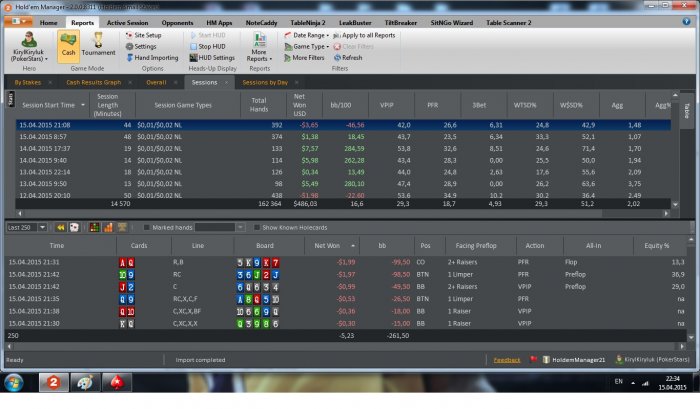The width and height of the screenshot is (700, 409).
Task: Open the help icon at ribbon right
Action: click(686, 21)
